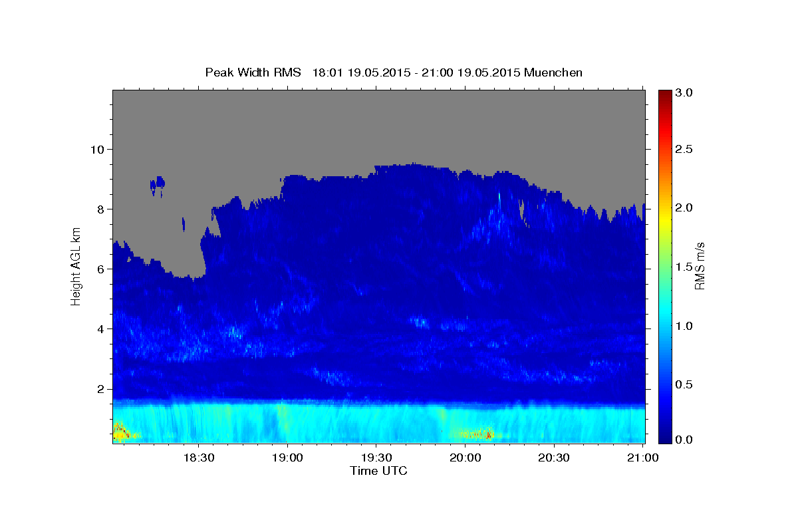Click the 18:30 time tick label
The image size is (798, 532).
198,458
